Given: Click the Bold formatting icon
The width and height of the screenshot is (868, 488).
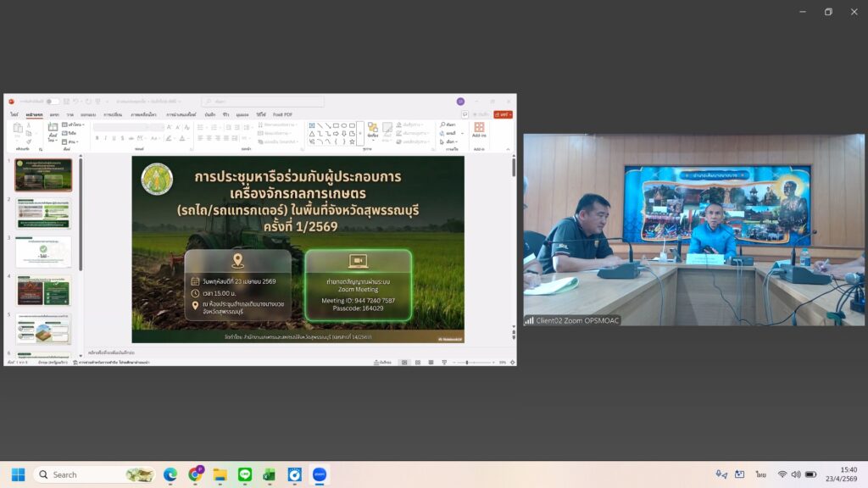Looking at the screenshot, I should 97,137.
